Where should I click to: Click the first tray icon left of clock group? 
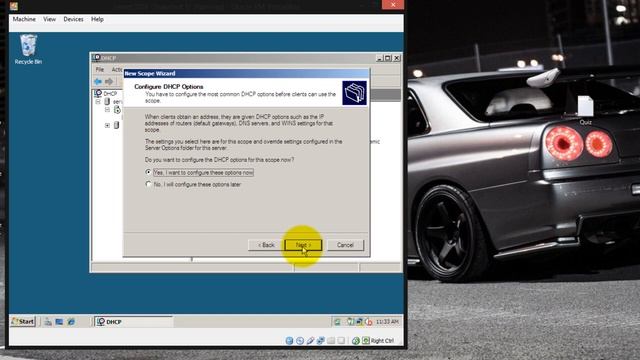point(337,322)
